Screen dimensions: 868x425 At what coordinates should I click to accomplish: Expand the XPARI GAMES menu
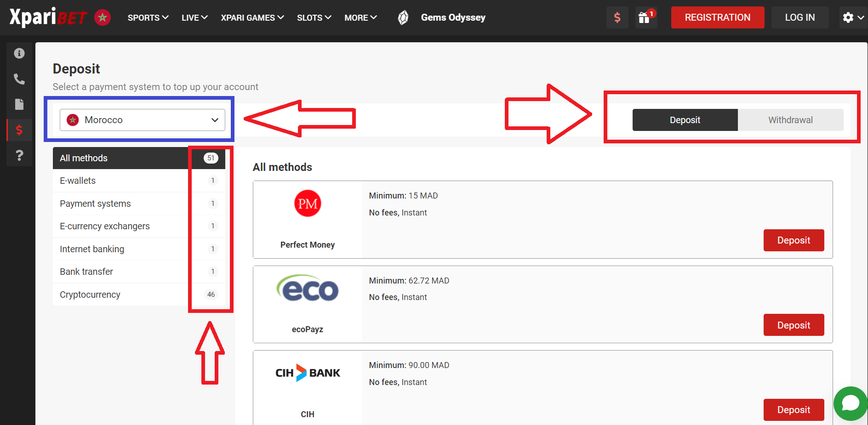[x=252, y=17]
